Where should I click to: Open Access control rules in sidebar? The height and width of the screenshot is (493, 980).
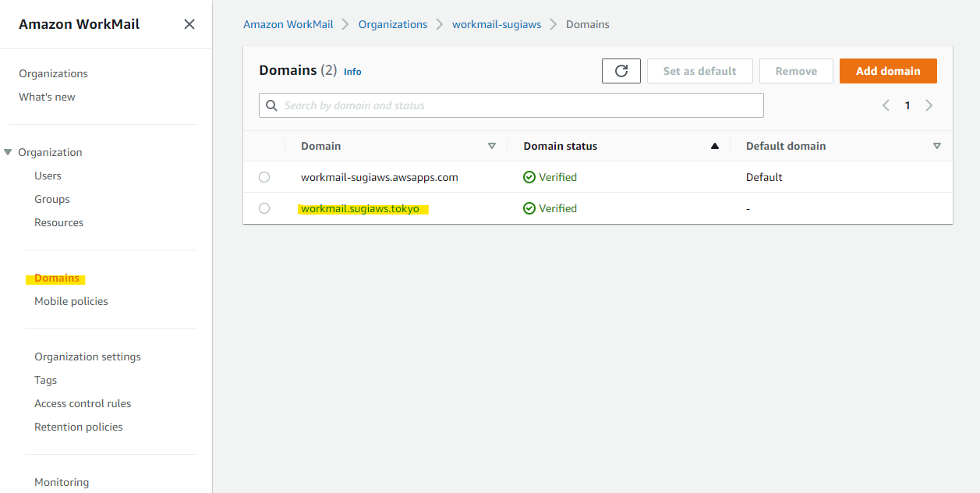pyautogui.click(x=83, y=403)
